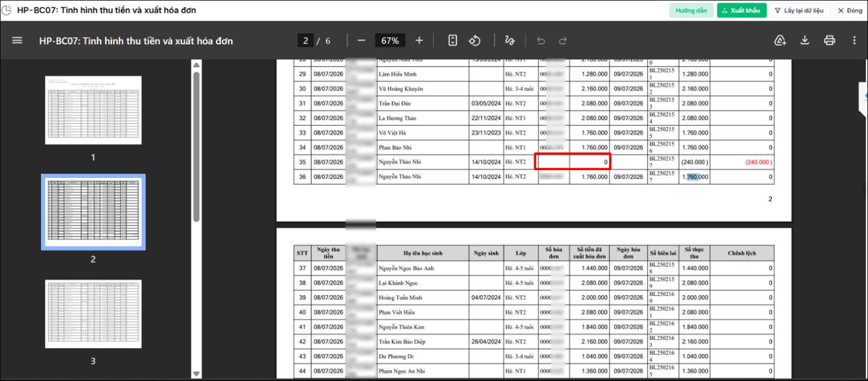868x381 pixels.
Task: Click the Ngày sinh column header
Action: point(486,253)
